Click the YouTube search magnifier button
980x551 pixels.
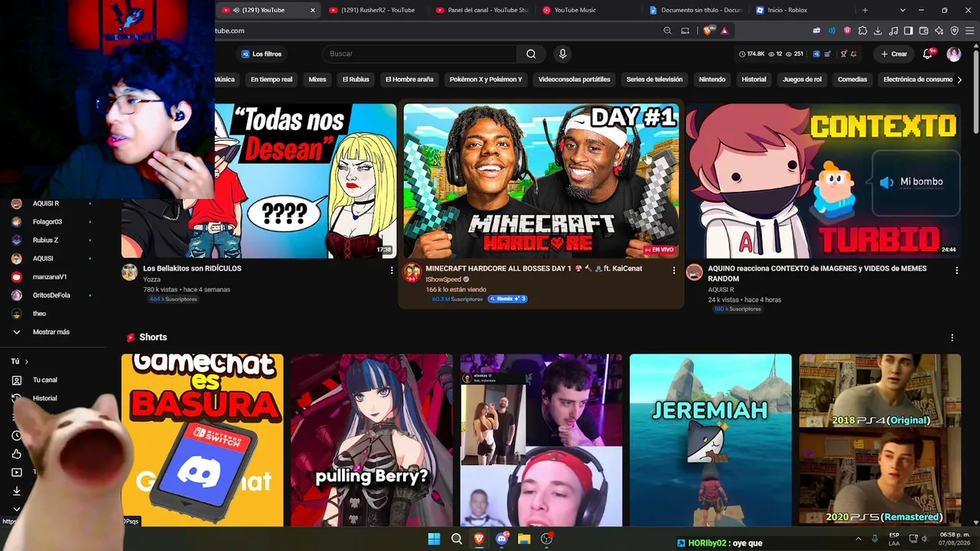pos(531,54)
